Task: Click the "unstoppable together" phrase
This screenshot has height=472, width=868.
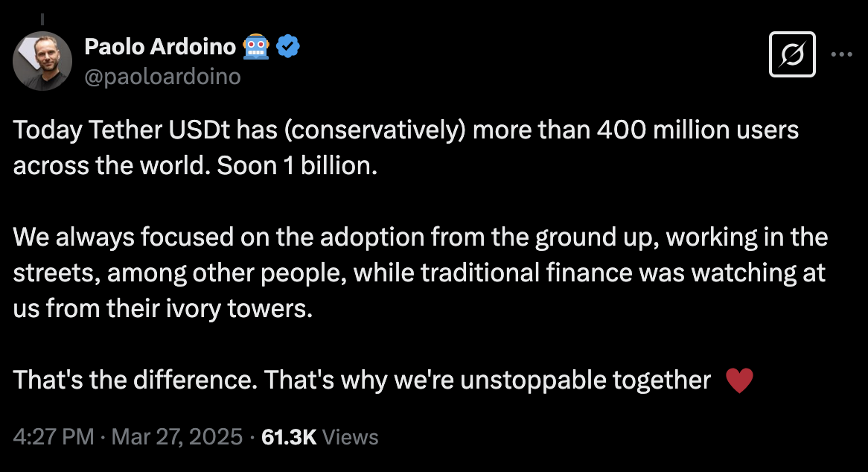Action: pos(585,380)
